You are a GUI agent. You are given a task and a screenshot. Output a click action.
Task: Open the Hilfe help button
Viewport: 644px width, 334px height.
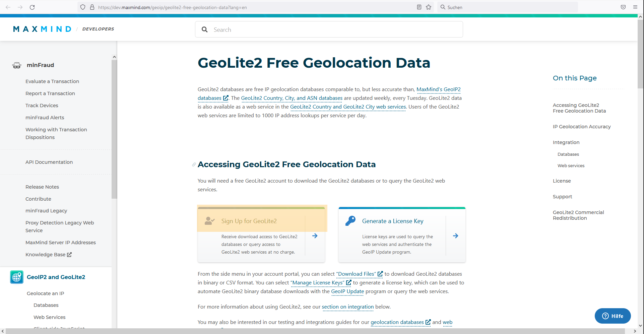coord(613,316)
